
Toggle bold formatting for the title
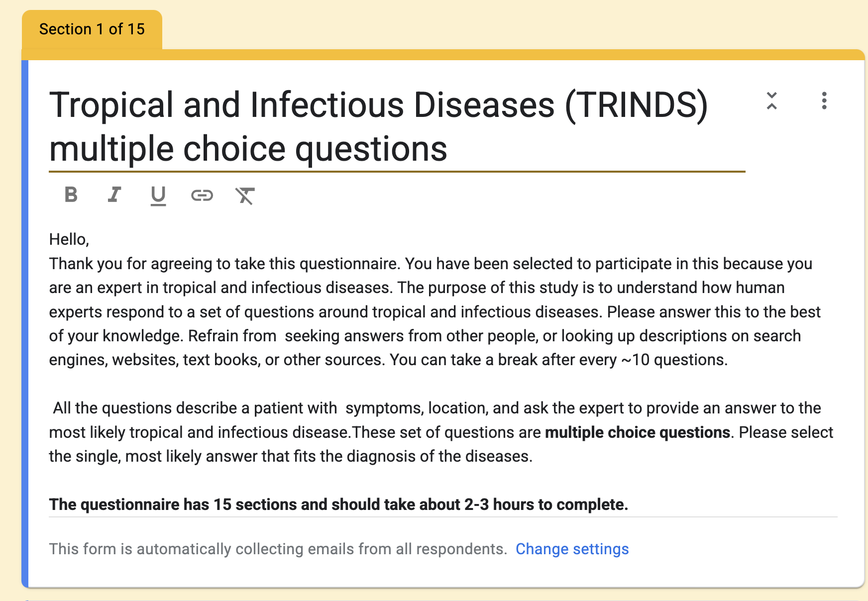pos(71,195)
